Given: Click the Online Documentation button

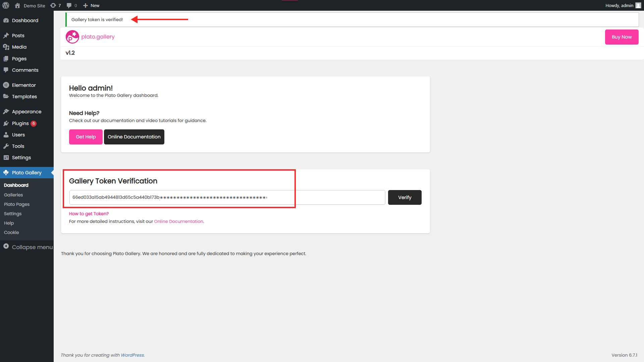Looking at the screenshot, I should point(134,136).
